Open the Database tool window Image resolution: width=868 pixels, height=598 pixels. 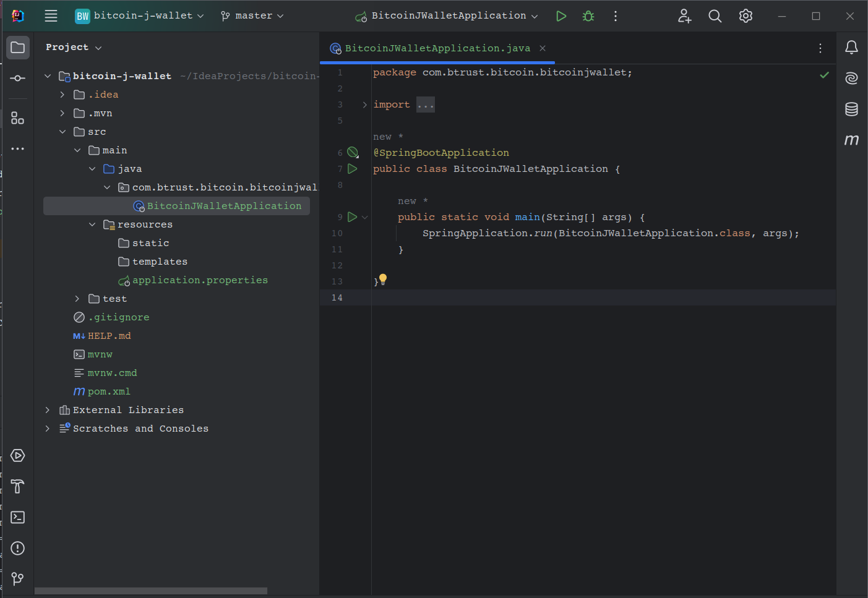coord(851,109)
